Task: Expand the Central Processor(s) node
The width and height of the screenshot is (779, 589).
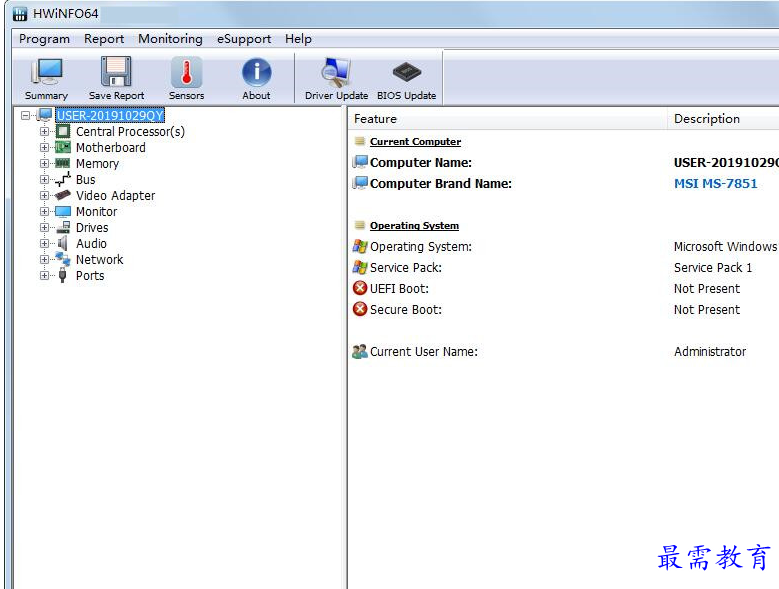Action: pyautogui.click(x=44, y=132)
